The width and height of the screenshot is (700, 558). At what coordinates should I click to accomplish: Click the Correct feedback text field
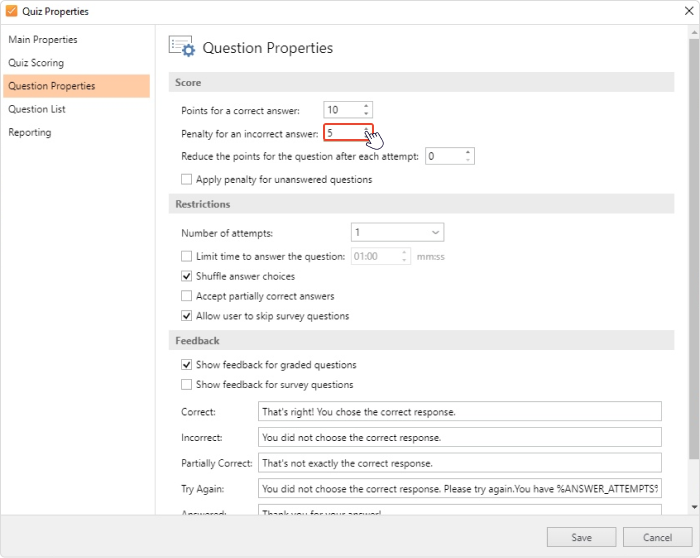(x=459, y=412)
